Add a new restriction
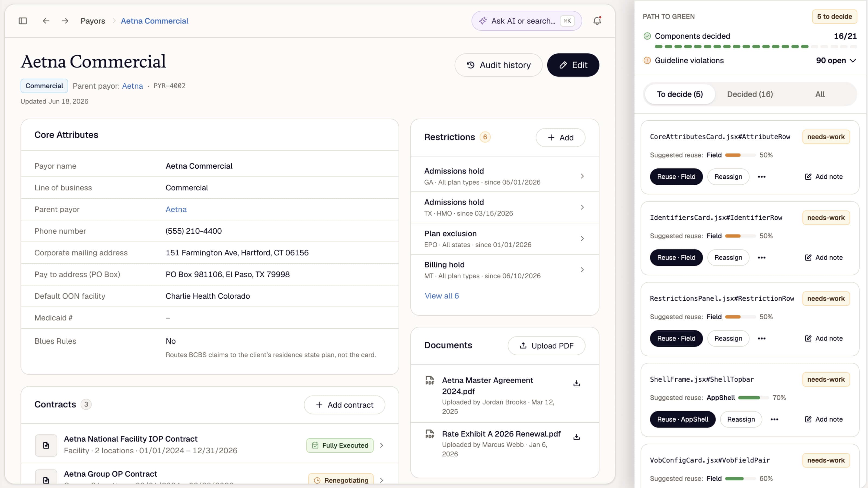Image resolution: width=868 pixels, height=488 pixels. (560, 137)
